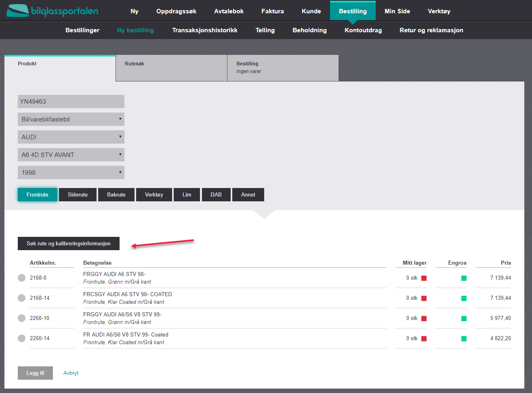Click red stock indicator for 2260-10
The width and height of the screenshot is (532, 393).
pyautogui.click(x=424, y=318)
